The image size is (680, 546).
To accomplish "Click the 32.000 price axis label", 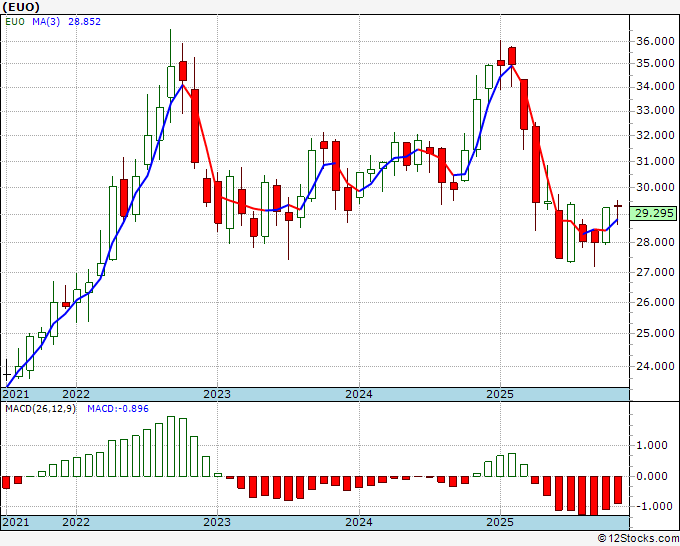I will click(655, 135).
